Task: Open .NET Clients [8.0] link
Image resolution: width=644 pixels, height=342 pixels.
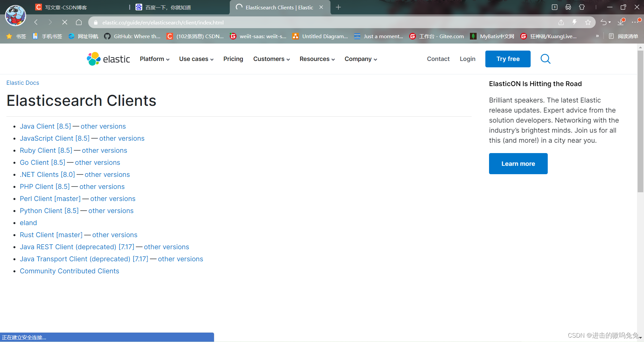Action: click(47, 175)
